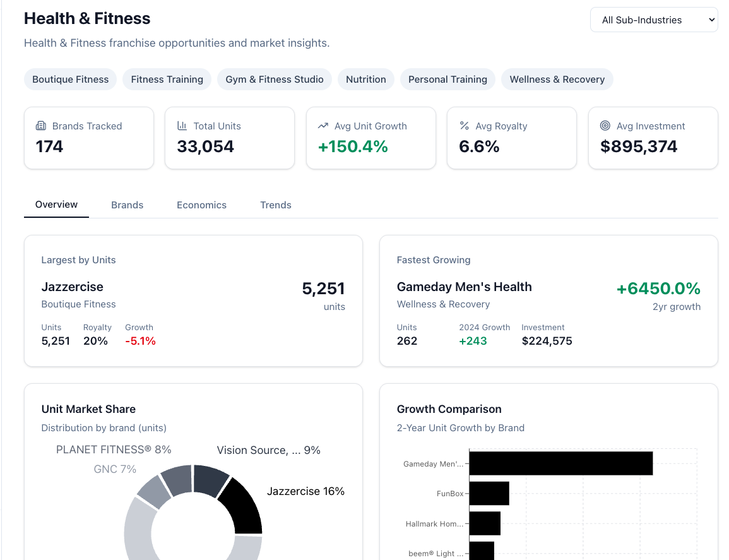Open the Economics tab
Viewport: 729px width, 560px height.
201,205
